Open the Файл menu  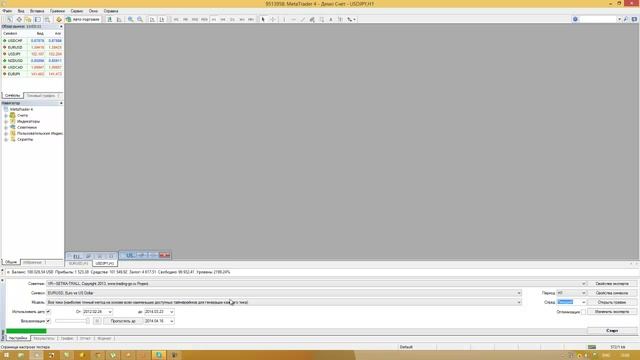click(7, 11)
